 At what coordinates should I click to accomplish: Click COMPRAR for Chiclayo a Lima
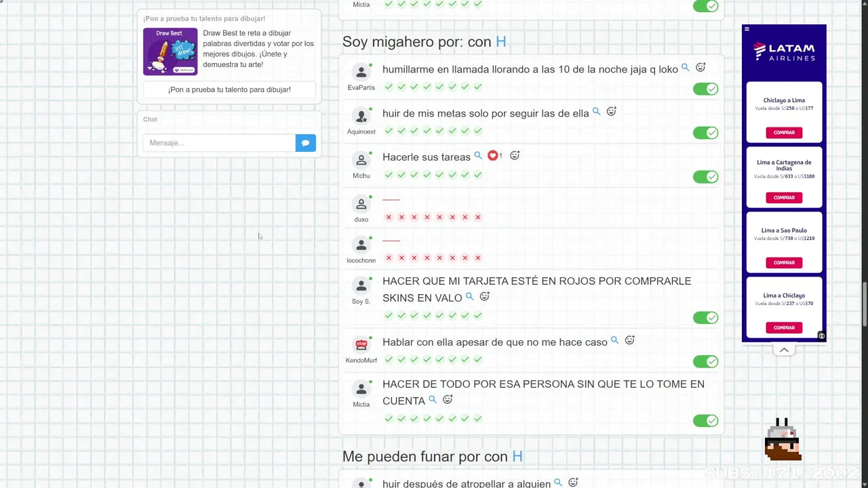coord(784,133)
